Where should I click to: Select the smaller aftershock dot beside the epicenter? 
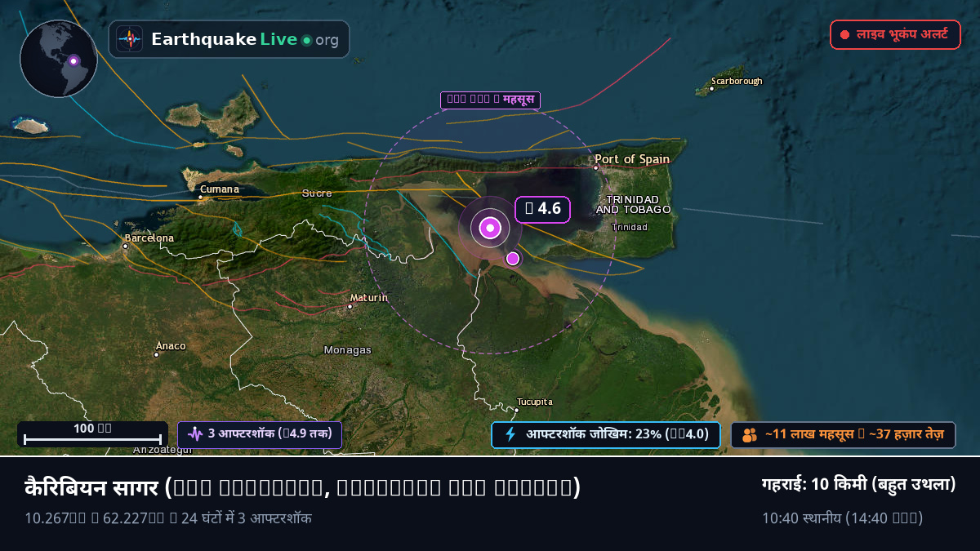pyautogui.click(x=513, y=259)
